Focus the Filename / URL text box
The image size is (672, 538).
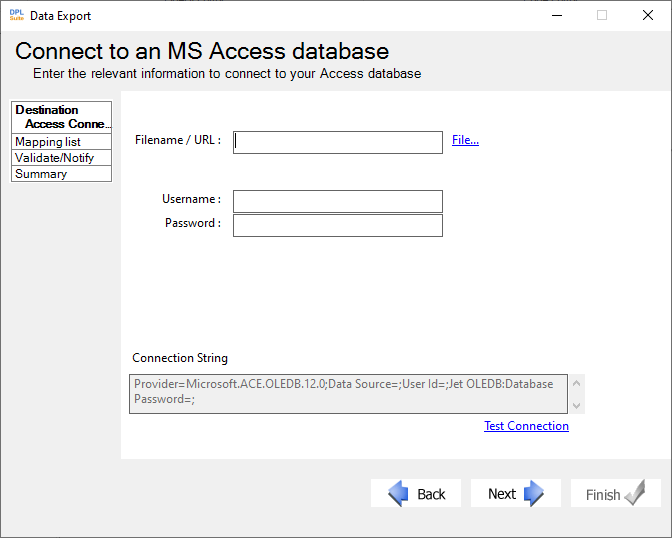(338, 142)
